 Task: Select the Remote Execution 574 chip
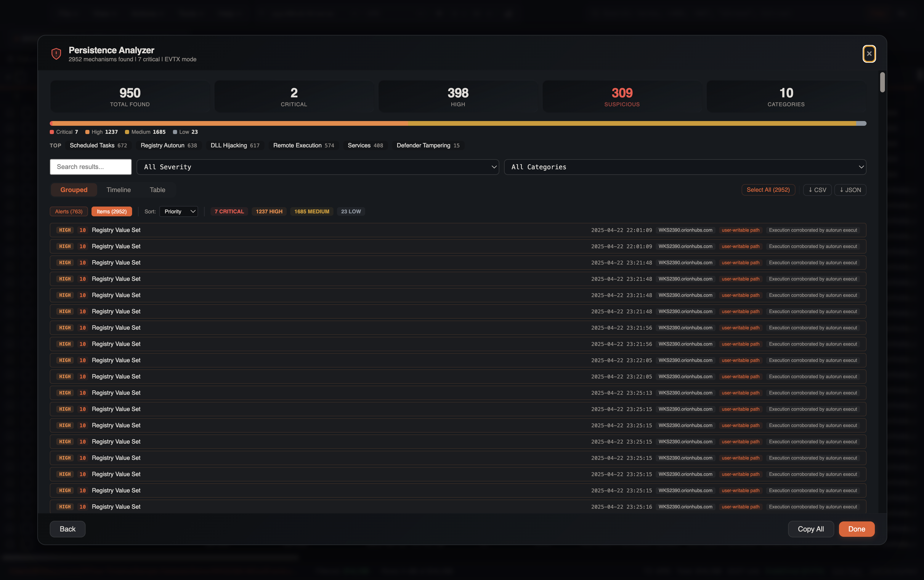click(304, 145)
